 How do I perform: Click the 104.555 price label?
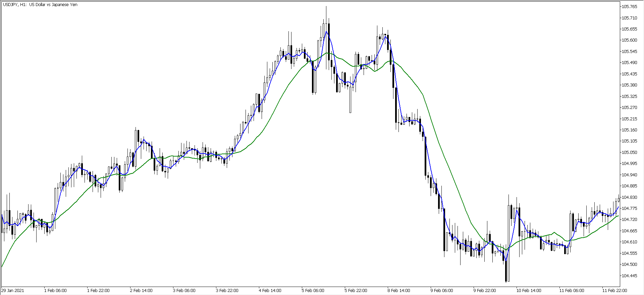630,253
